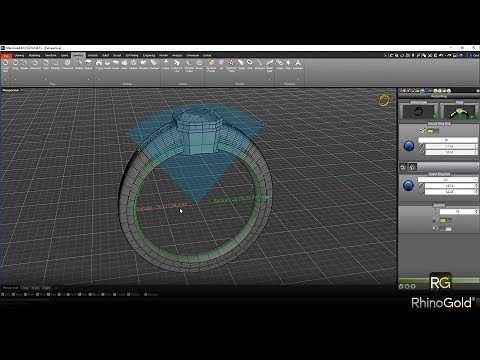Open the Cutters in Line tool
Screen dimensions: 480x360
(177, 65)
